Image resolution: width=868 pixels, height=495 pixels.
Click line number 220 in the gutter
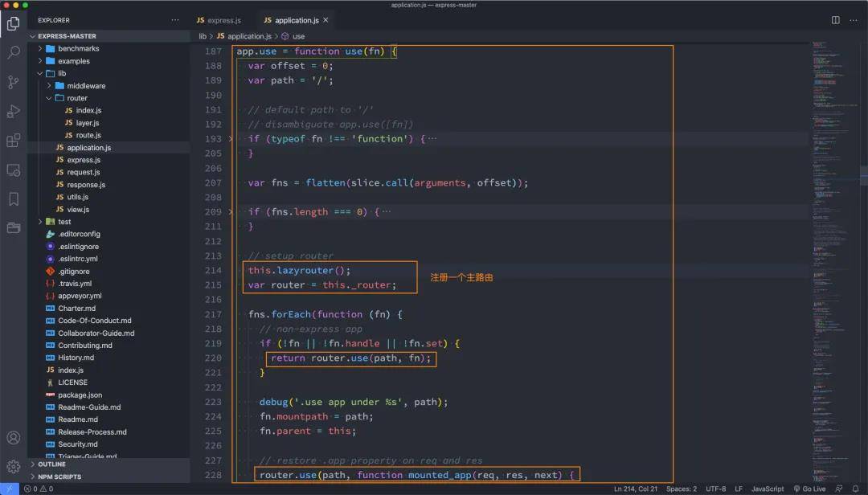point(213,358)
